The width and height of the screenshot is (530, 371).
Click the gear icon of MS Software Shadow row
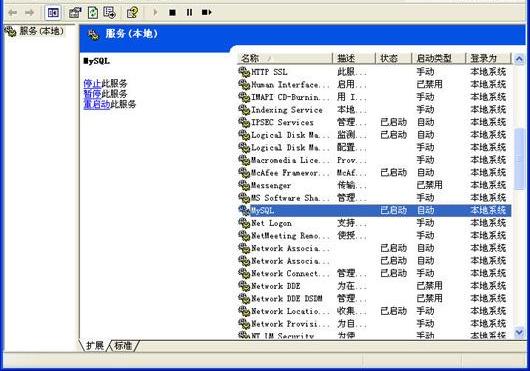(x=244, y=198)
